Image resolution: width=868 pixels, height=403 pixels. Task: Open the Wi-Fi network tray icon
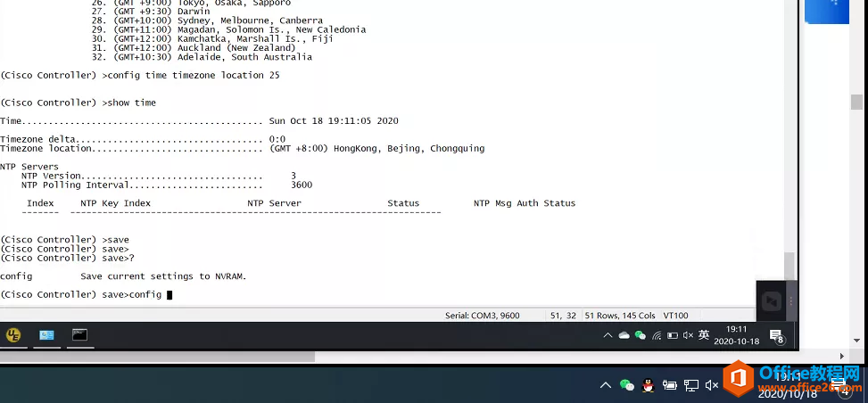657,335
